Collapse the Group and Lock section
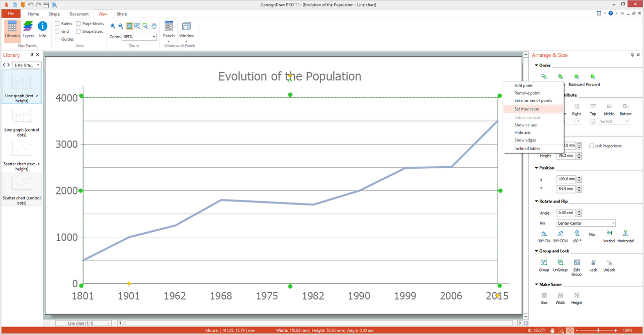644x335 pixels. click(x=536, y=251)
